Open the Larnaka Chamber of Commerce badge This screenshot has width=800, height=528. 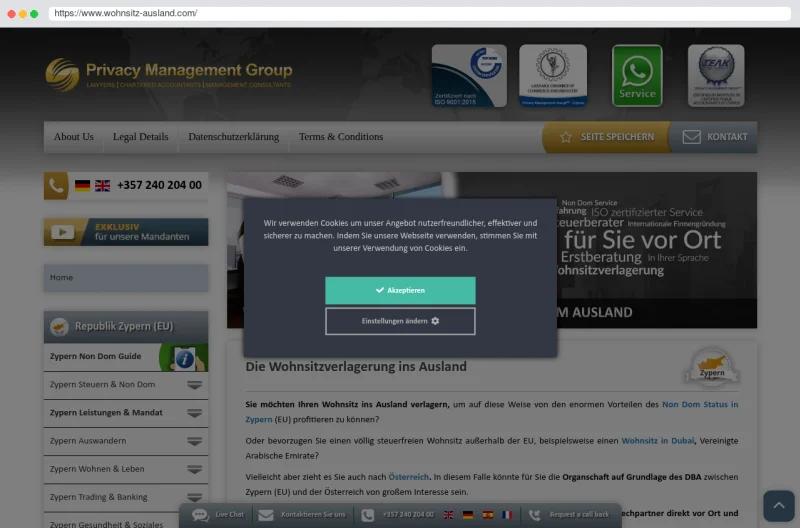tap(553, 76)
